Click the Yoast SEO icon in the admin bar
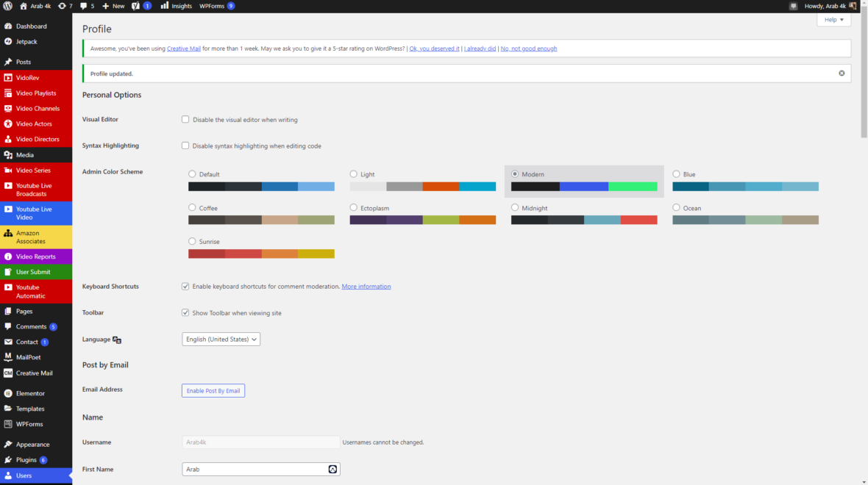This screenshot has width=868, height=485. [136, 6]
